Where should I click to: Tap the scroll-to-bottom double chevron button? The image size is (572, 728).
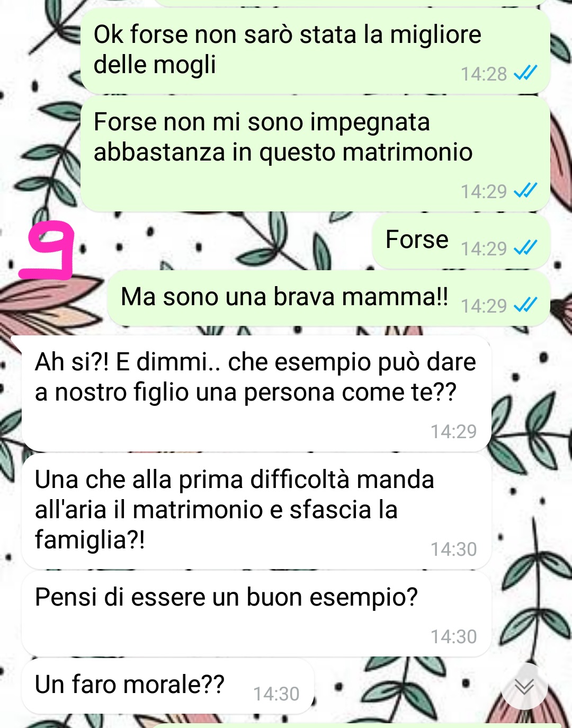coord(524,687)
